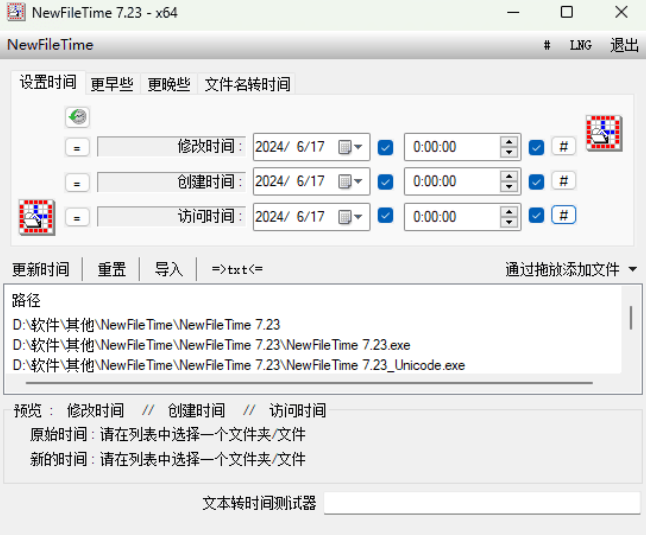
Task: Select the NewFileTime 7.23.exe row
Action: coord(211,345)
